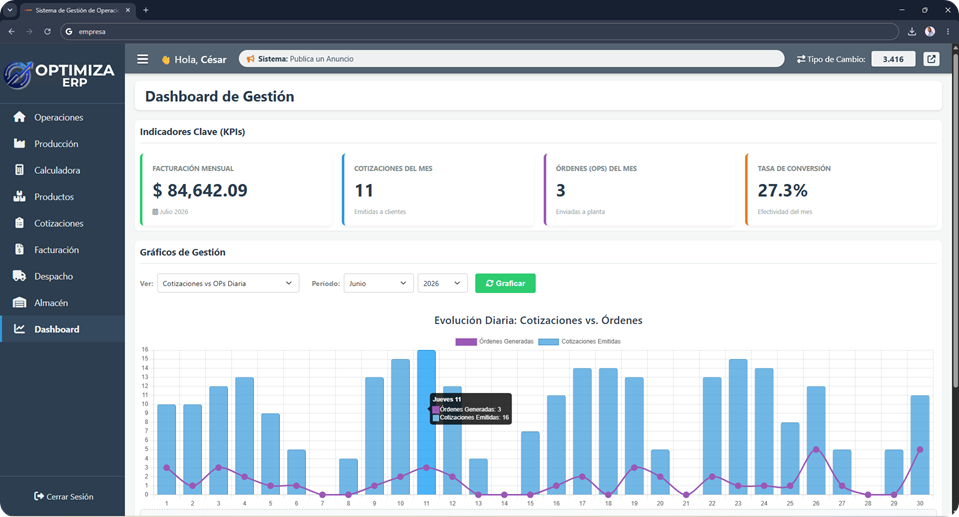Click the Operaciones home icon
959x517 pixels.
point(20,117)
